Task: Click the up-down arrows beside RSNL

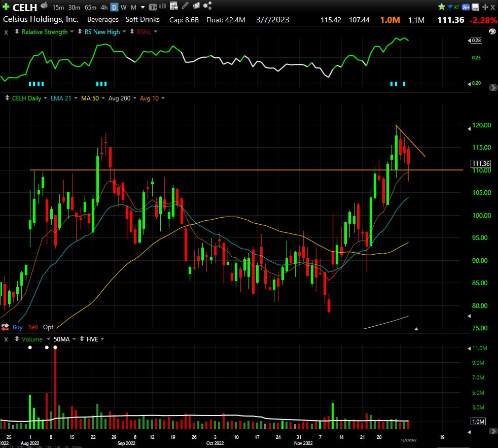Action: pyautogui.click(x=132, y=31)
